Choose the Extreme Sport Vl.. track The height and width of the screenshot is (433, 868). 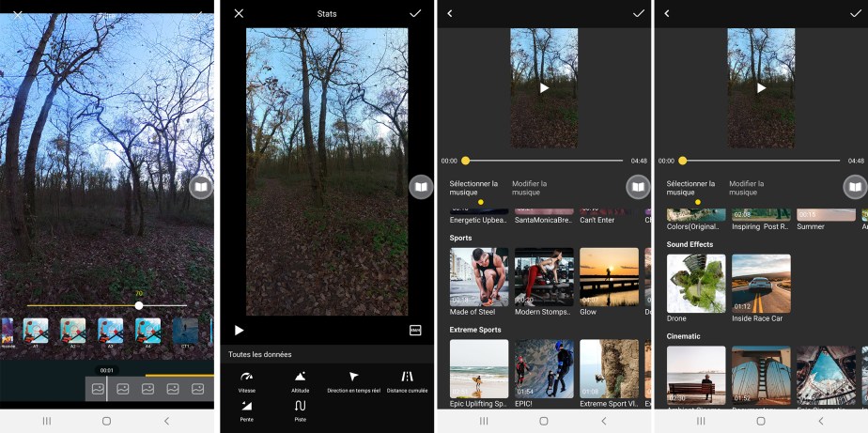[x=609, y=374]
